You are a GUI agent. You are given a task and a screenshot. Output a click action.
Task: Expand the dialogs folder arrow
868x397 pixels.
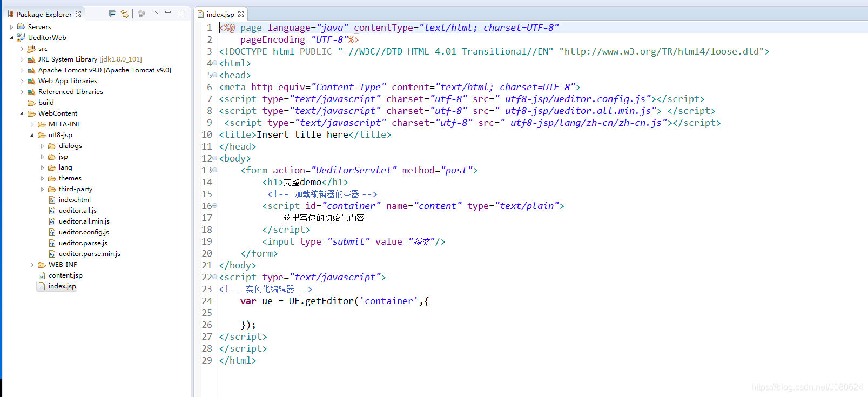[42, 146]
